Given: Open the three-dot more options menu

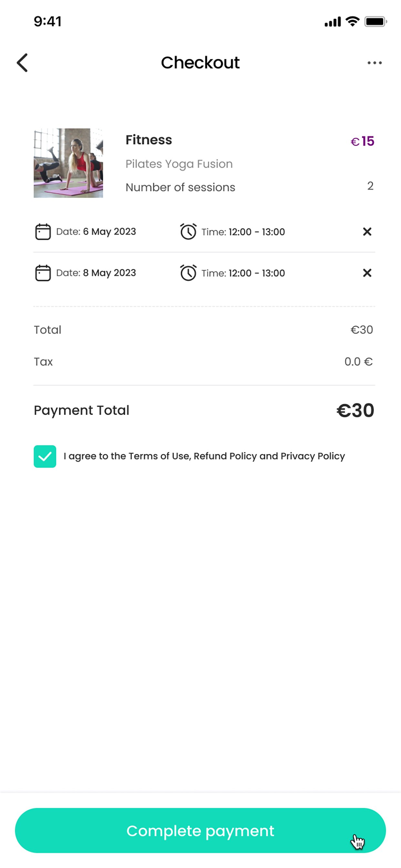Looking at the screenshot, I should (x=375, y=63).
